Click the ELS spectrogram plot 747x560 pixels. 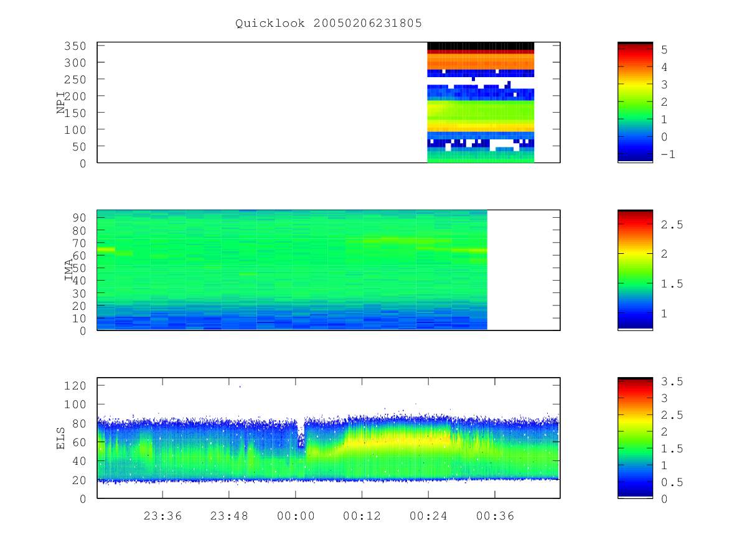[329, 437]
